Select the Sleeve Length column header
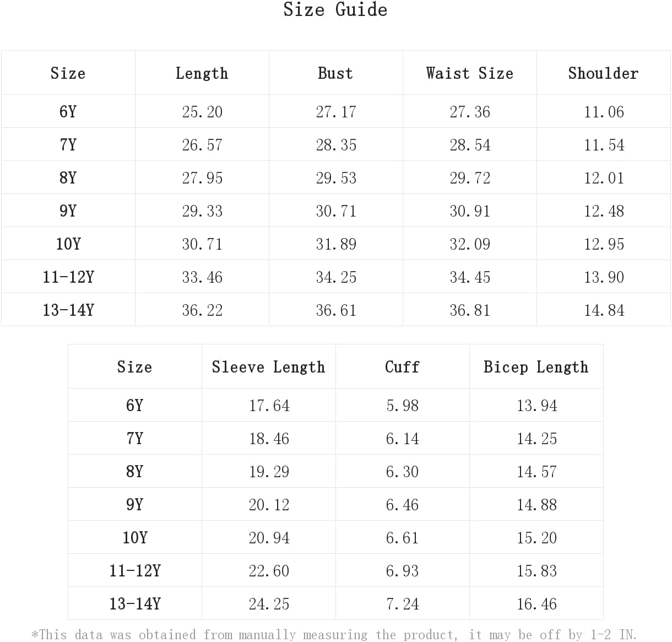Viewport: 672px width, 642px height. [268, 367]
